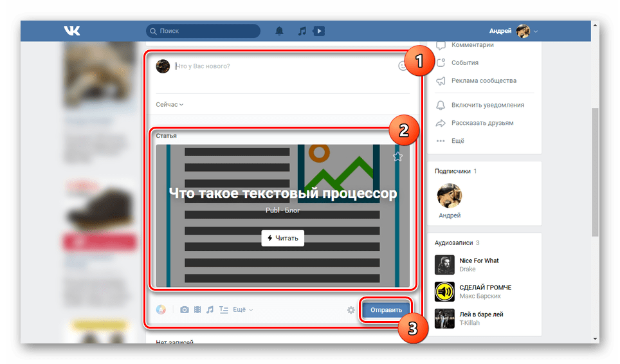620x364 pixels.
Task: Open notifications bell in header
Action: tap(279, 31)
